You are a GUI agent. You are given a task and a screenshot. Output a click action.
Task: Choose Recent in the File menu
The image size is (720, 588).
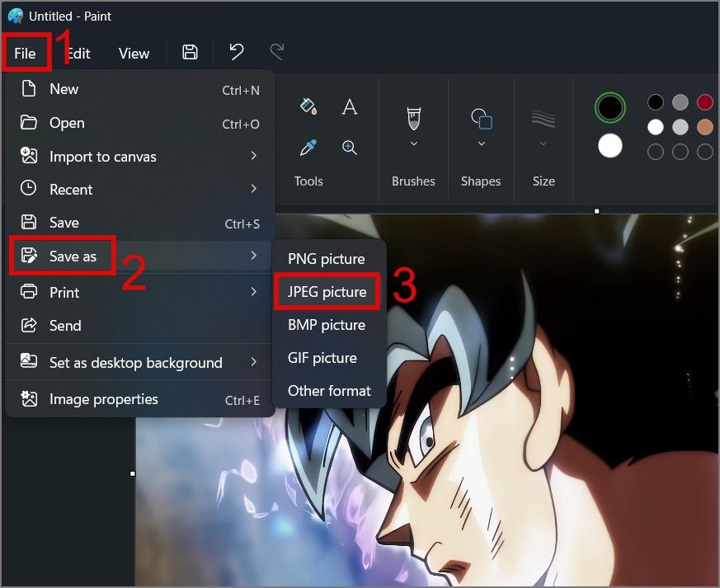(140, 189)
